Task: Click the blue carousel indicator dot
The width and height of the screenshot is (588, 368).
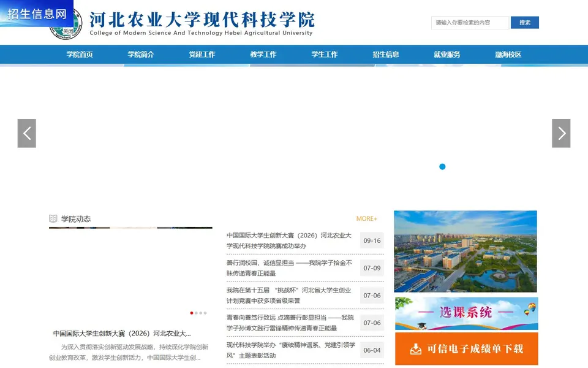Action: 442,167
